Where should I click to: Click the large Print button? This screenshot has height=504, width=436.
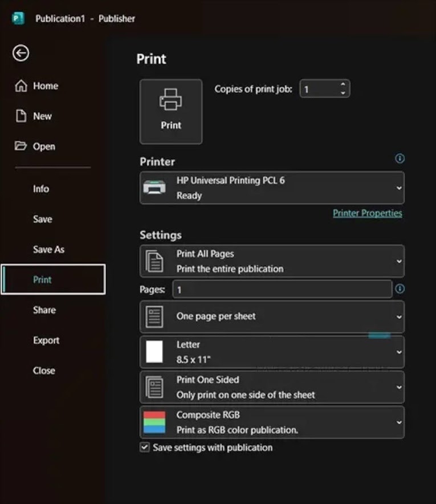[x=171, y=112]
